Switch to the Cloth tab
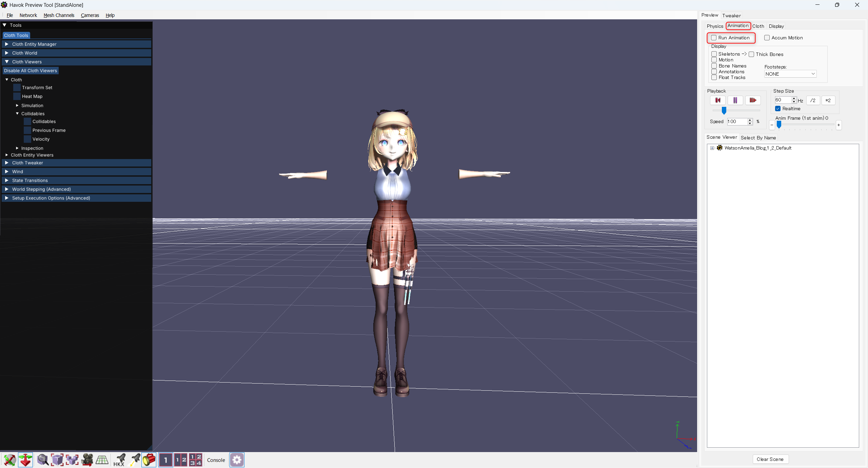Screen dimensions: 868x468 coord(758,26)
